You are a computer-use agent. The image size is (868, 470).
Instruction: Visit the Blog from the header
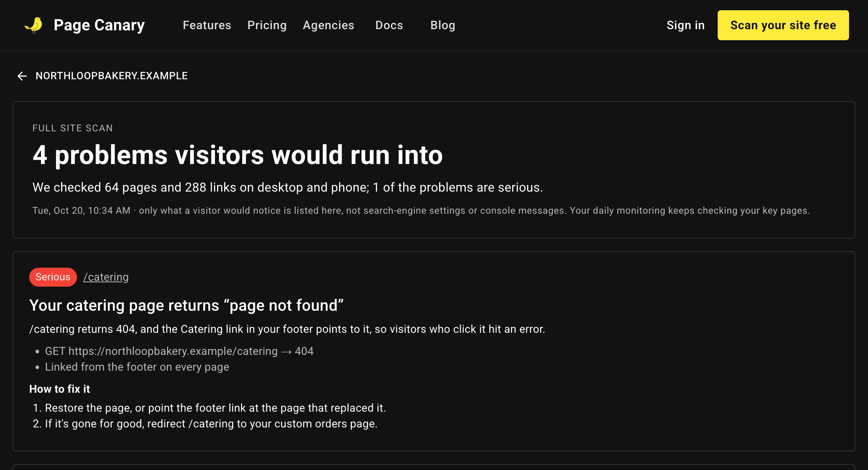(x=443, y=25)
